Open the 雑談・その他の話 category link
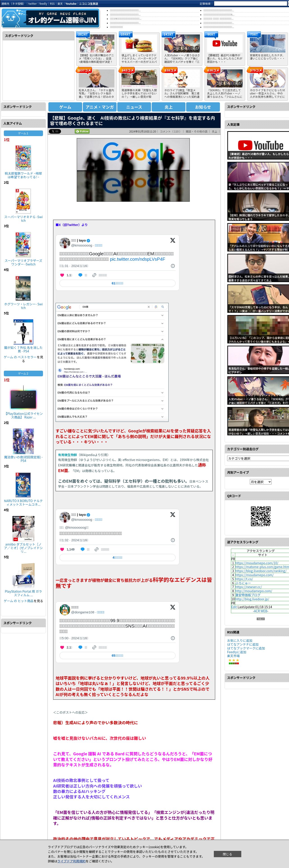The width and height of the screenshot is (289, 868). click(x=196, y=131)
